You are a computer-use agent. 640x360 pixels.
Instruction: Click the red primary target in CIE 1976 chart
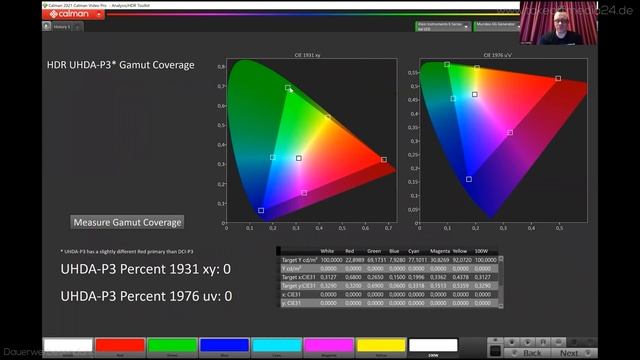tap(558, 78)
